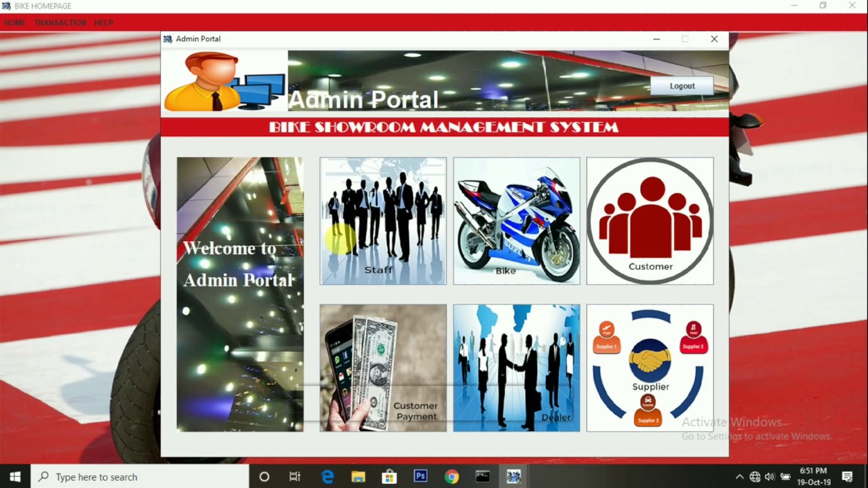Open Cortana from the taskbar
The width and height of the screenshot is (868, 488).
264,476
